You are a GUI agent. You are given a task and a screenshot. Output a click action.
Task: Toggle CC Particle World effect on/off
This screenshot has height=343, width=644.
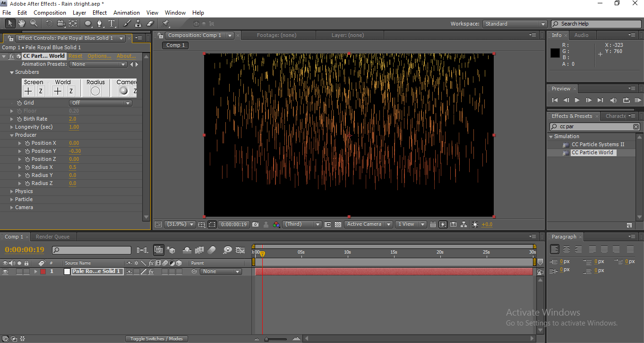[12, 56]
